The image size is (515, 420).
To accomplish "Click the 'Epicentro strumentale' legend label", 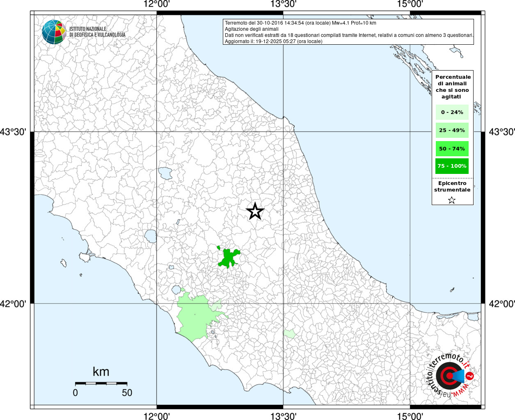I will 452,186.
